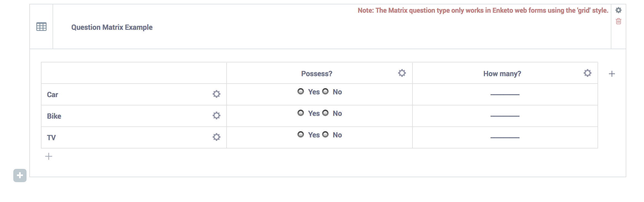Open the Car row settings gear
Screen dimensions: 644x202
(216, 94)
